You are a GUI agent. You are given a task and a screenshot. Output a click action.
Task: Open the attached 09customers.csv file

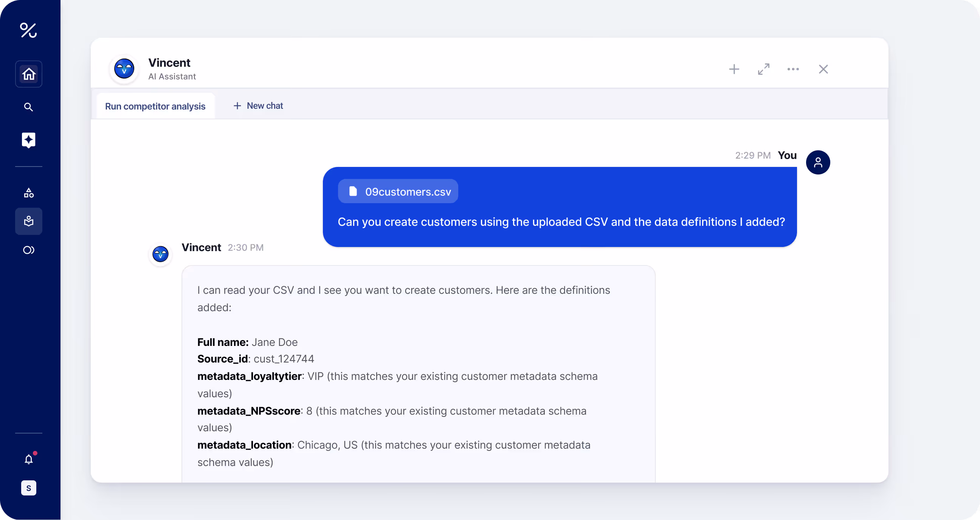pyautogui.click(x=398, y=191)
